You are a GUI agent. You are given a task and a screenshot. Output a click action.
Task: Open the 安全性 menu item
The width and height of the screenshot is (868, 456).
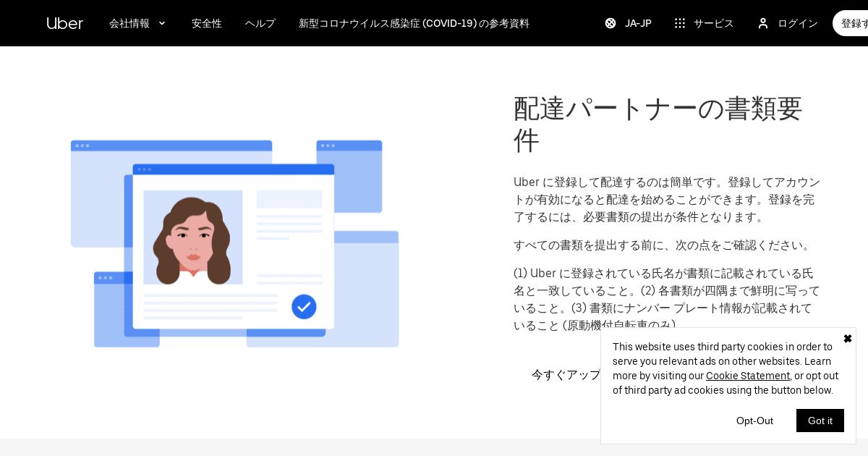(207, 23)
